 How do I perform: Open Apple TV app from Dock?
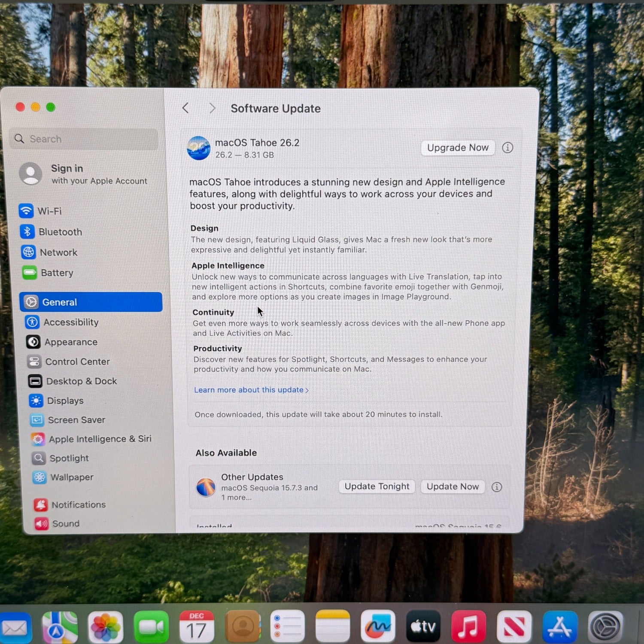[423, 626]
